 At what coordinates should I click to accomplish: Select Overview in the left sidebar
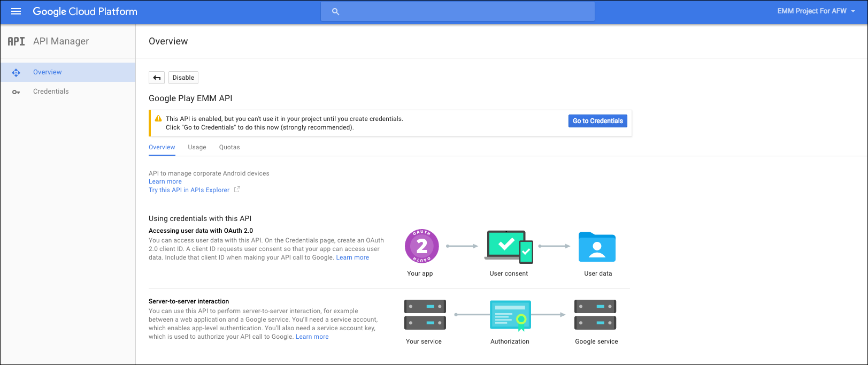pos(68,72)
